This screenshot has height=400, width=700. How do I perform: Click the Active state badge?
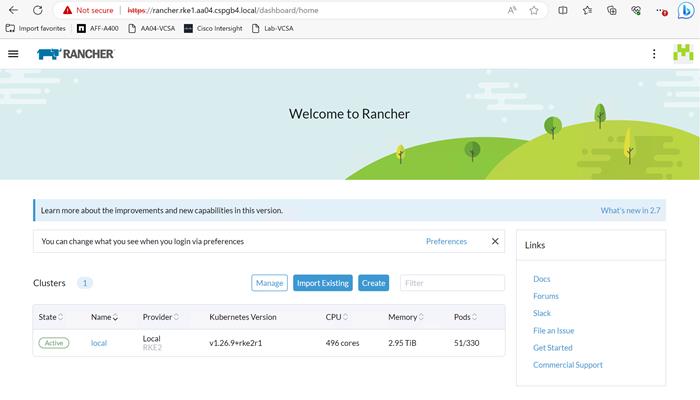[x=54, y=343]
